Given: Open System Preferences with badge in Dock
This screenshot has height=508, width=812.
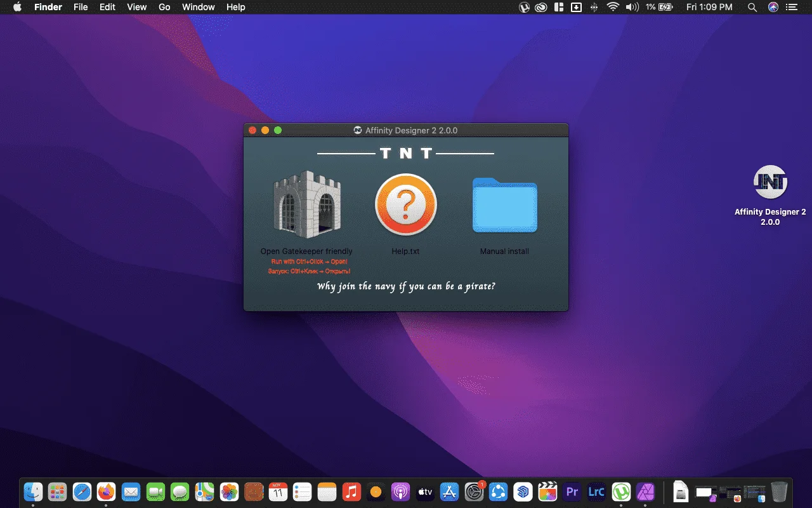Looking at the screenshot, I should pos(474,491).
